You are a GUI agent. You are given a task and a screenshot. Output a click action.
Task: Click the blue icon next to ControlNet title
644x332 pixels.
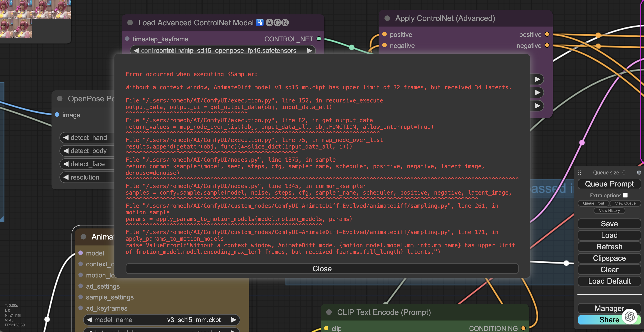(260, 23)
